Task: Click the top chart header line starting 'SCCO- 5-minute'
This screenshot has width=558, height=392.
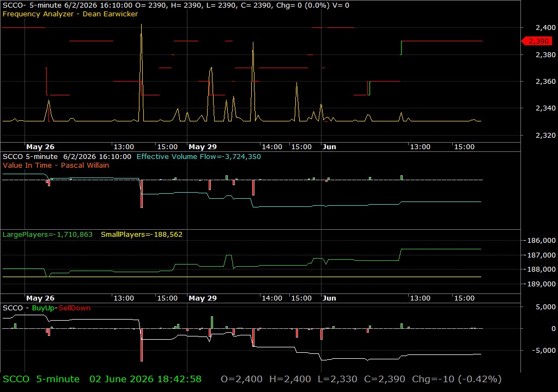Action: pos(176,5)
